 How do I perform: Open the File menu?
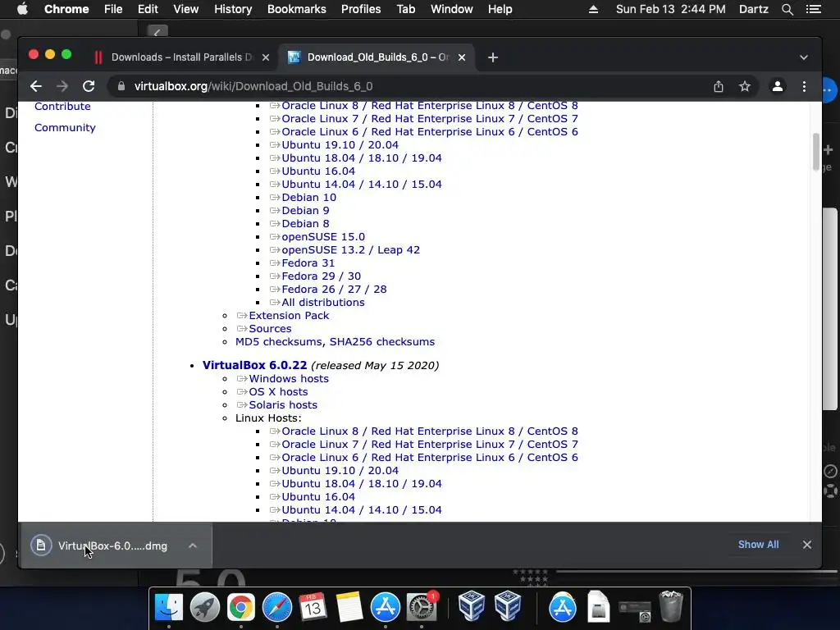[113, 9]
